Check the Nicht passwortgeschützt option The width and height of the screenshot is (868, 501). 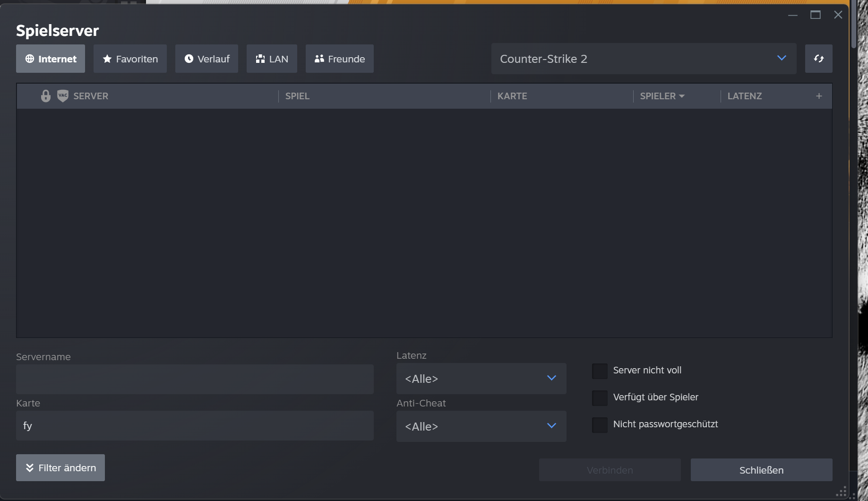click(x=600, y=425)
